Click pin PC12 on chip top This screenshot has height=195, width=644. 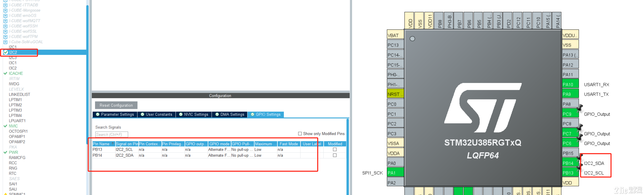[517, 20]
